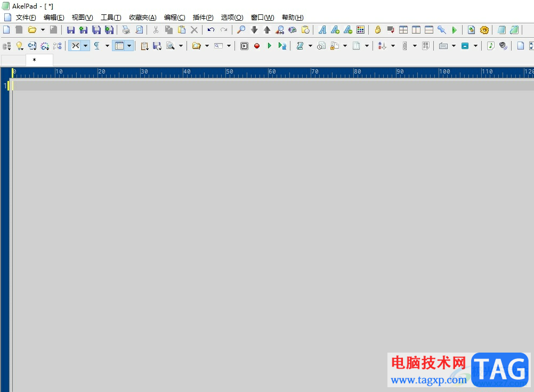Open the 选项(O) menu

point(232,18)
